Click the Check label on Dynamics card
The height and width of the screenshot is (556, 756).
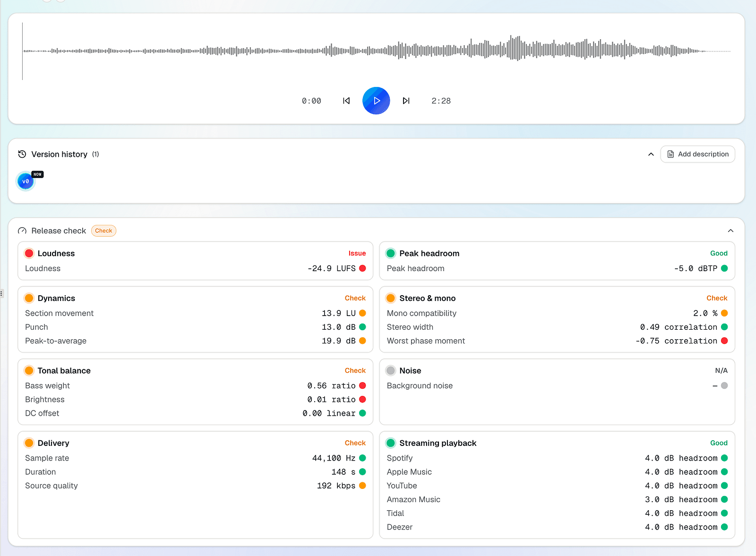point(355,298)
